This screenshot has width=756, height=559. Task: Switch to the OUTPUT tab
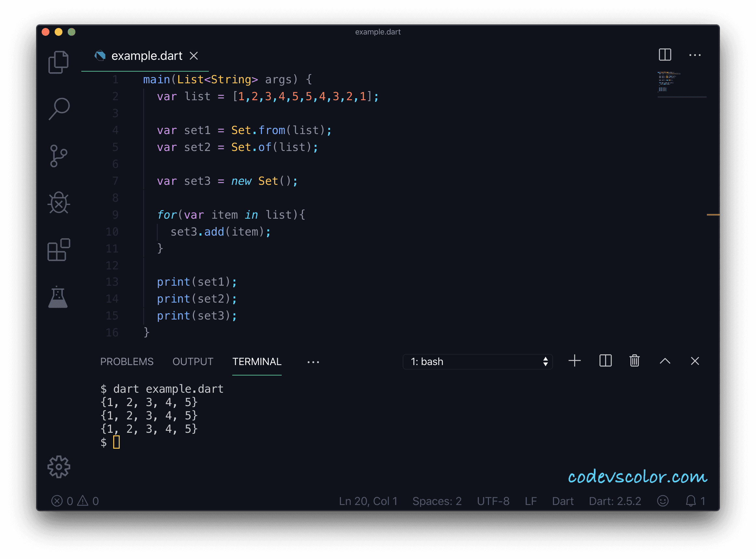click(x=193, y=362)
